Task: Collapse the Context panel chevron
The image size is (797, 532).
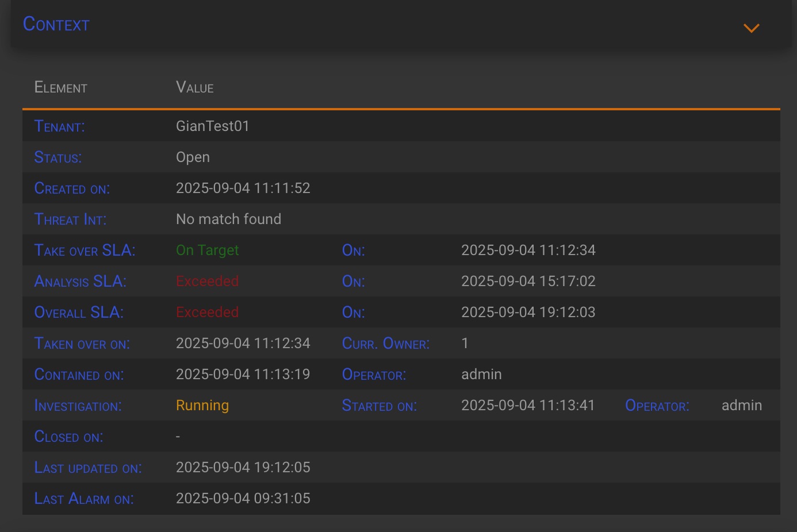Action: click(751, 28)
